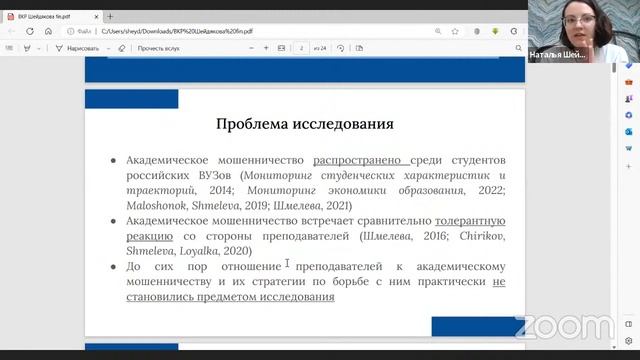Zoom in with the plus button
The height and width of the screenshot is (360, 640).
point(266,48)
